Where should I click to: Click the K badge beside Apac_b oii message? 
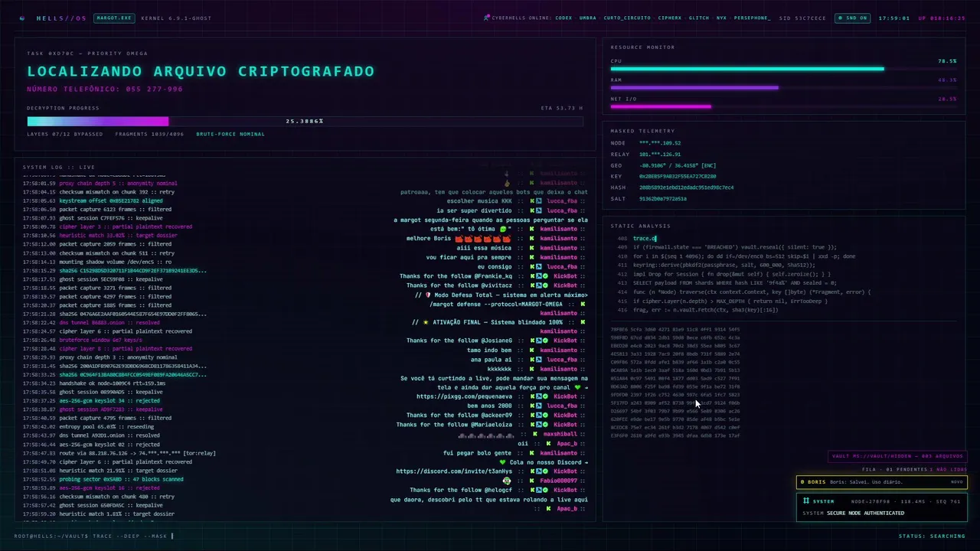[549, 443]
